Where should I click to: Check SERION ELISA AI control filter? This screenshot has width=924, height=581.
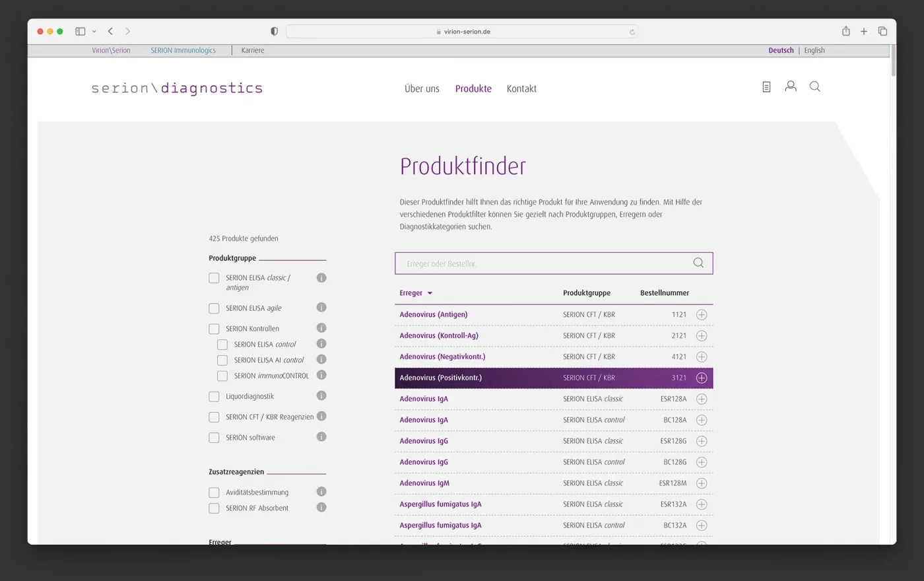coord(222,360)
